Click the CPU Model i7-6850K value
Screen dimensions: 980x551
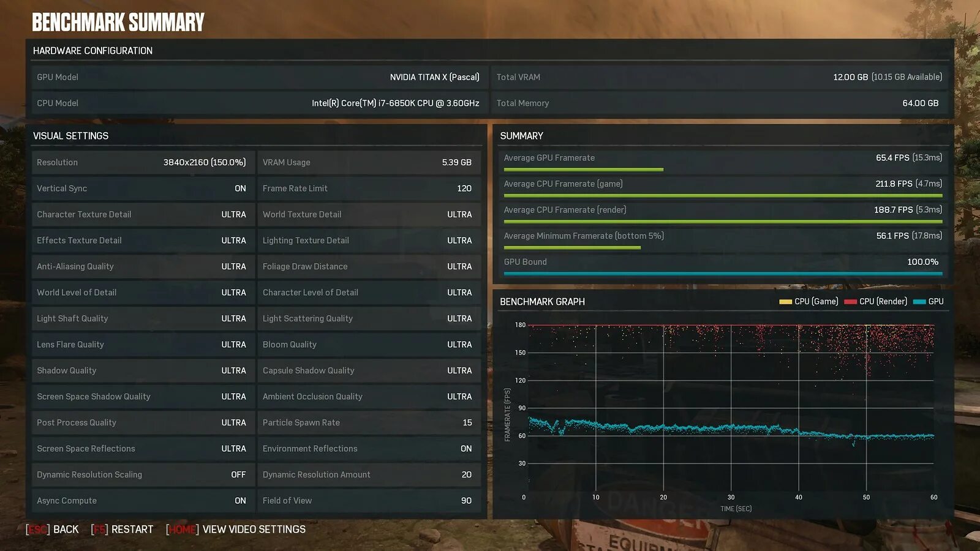[396, 103]
